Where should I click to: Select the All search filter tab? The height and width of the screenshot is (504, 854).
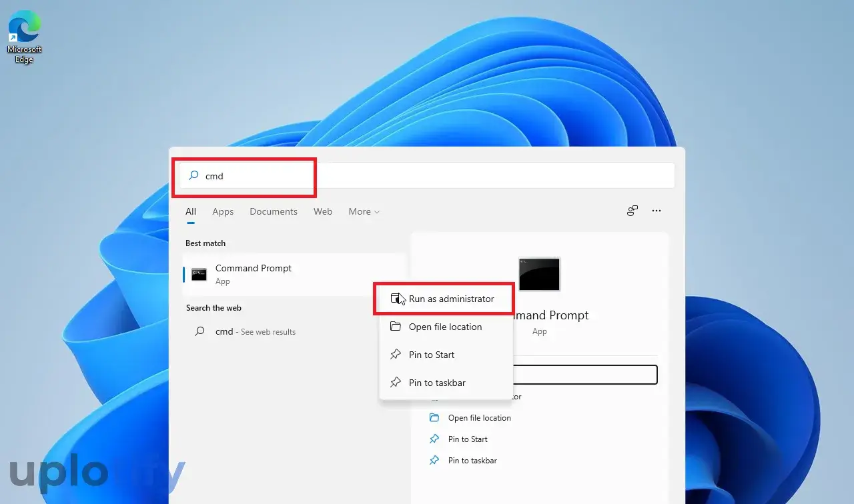[191, 211]
